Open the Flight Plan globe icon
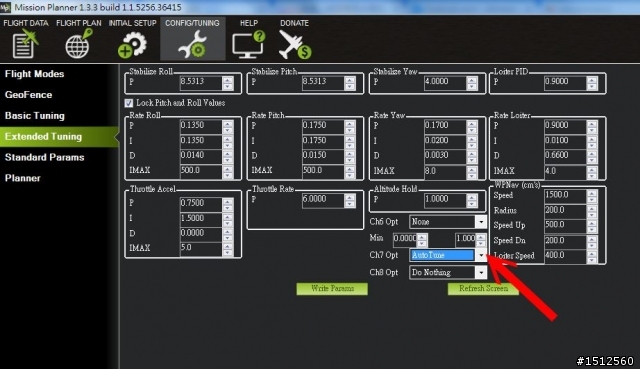Viewport: 640px width, 369px height. pyautogui.click(x=78, y=43)
